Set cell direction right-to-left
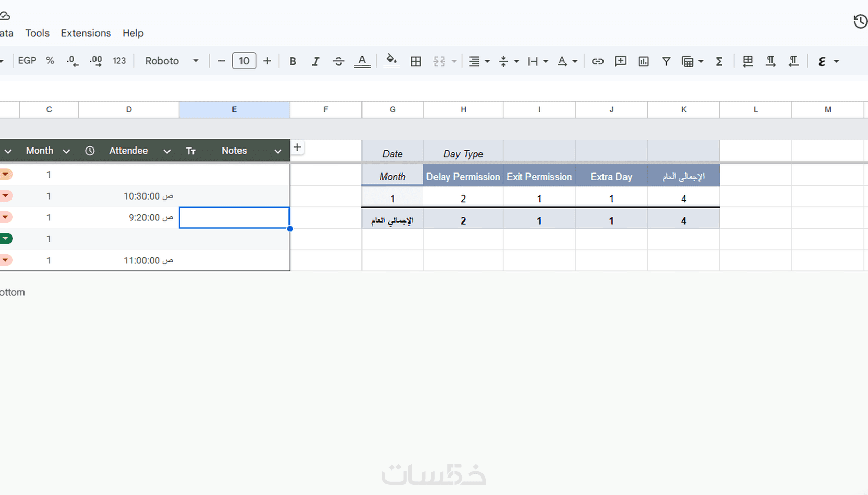 pyautogui.click(x=793, y=61)
